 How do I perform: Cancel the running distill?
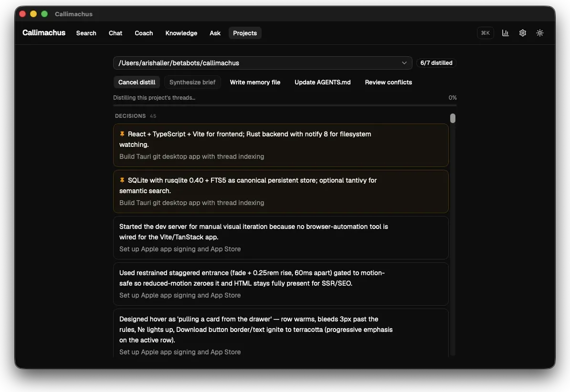coord(137,82)
